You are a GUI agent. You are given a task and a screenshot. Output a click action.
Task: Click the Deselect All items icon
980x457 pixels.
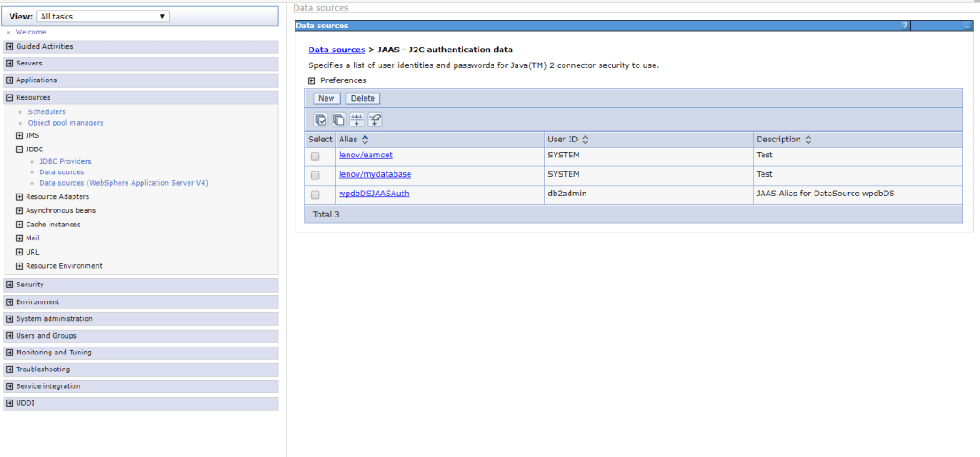[339, 120]
